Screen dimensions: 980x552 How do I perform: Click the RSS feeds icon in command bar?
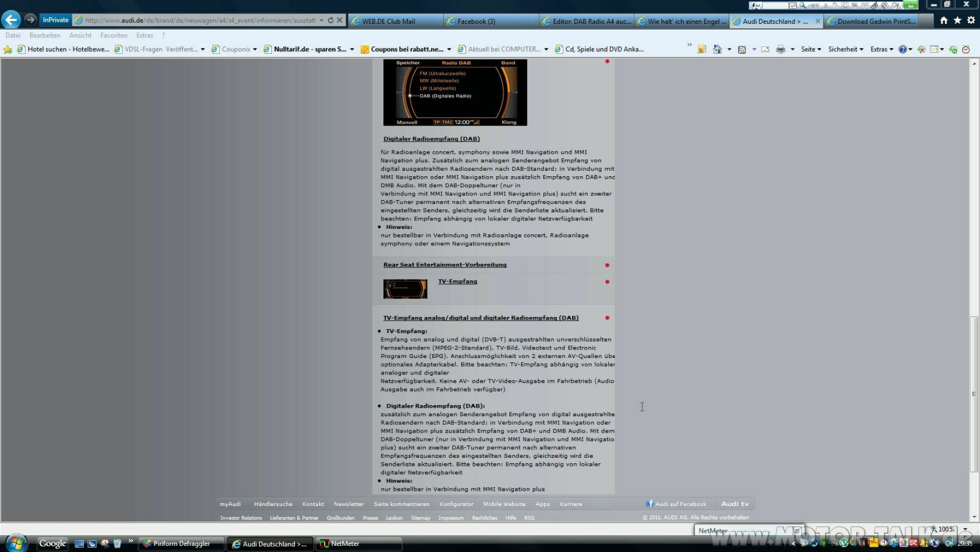(x=742, y=50)
